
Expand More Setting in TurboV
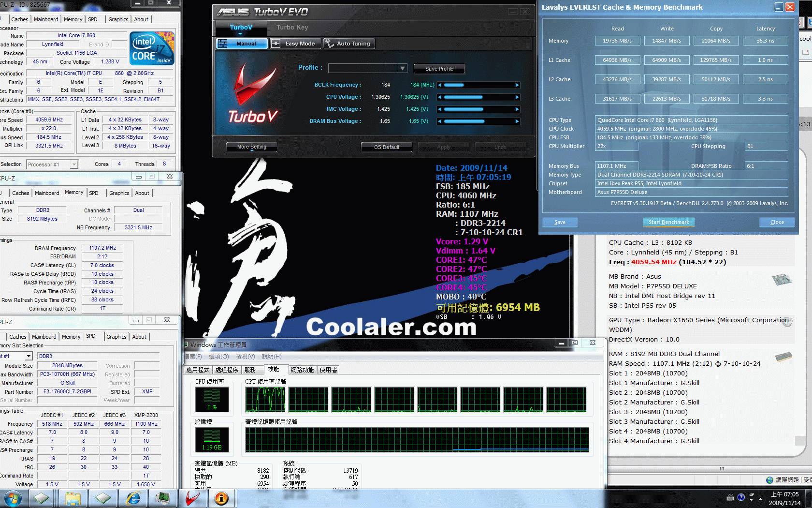(251, 147)
